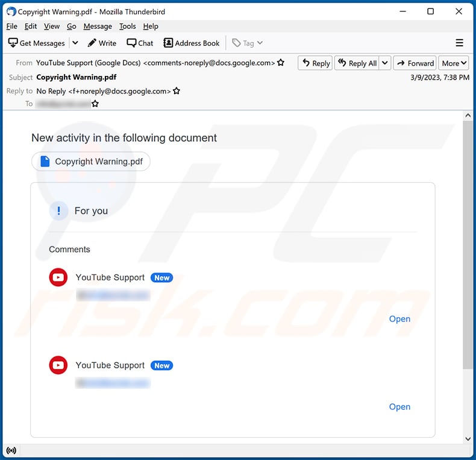Open the Edit menu

point(31,27)
